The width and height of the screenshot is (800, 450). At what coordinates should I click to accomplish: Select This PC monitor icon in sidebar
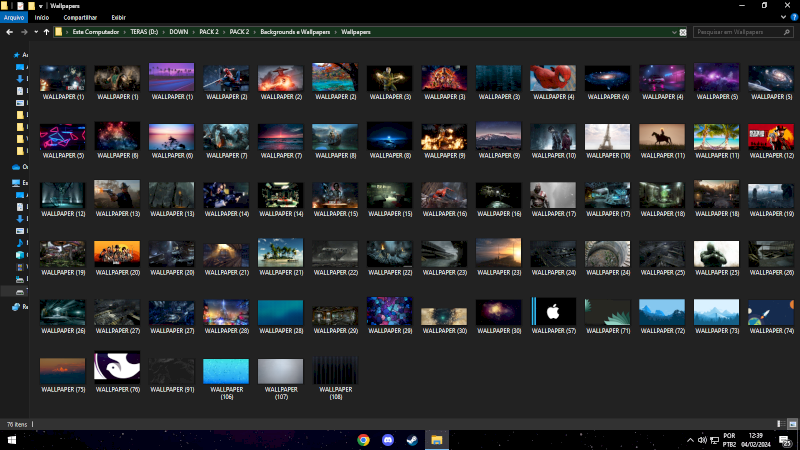coord(16,183)
